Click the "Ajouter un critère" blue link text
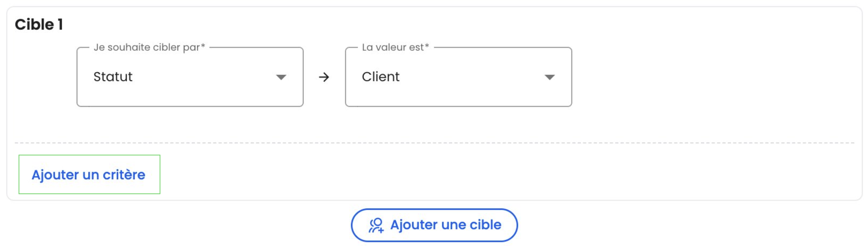 88,175
